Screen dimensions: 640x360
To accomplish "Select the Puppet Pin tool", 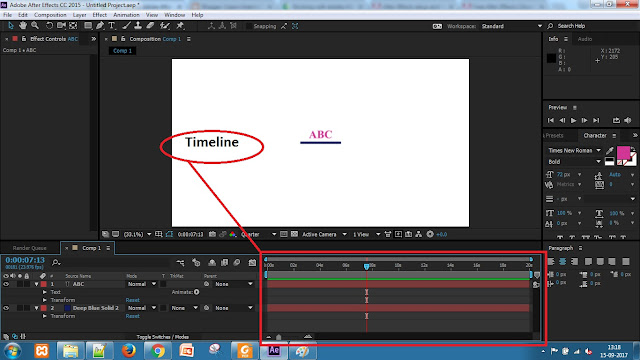I will pyautogui.click(x=180, y=26).
